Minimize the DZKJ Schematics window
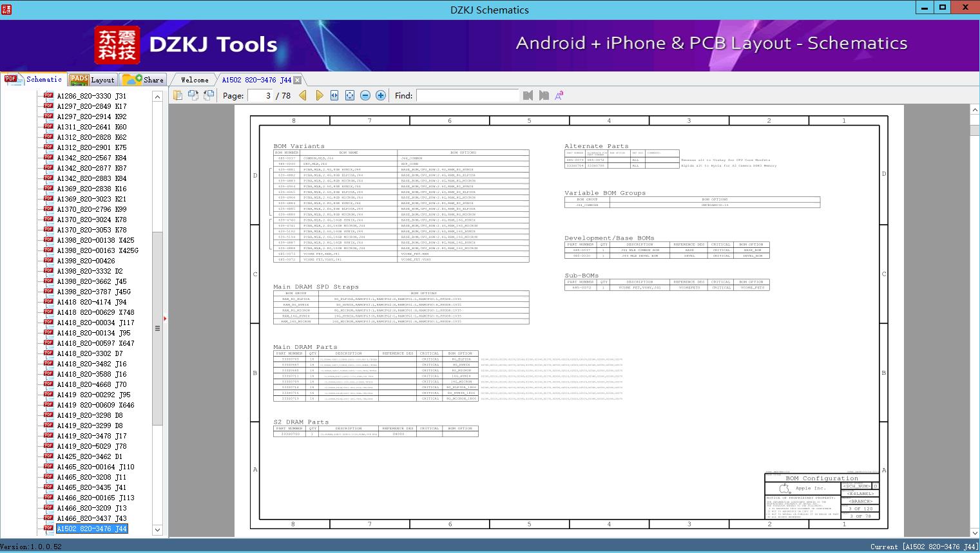 click(925, 8)
